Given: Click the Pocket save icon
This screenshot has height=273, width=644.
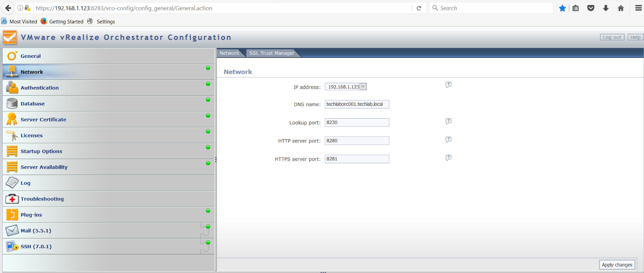Looking at the screenshot, I should [x=591, y=8].
